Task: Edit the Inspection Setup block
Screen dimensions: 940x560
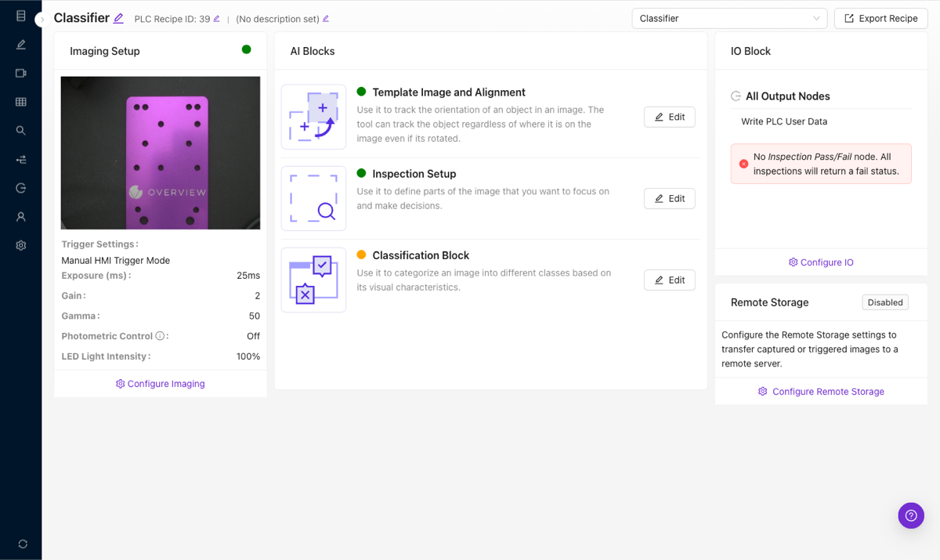Action: tap(670, 198)
